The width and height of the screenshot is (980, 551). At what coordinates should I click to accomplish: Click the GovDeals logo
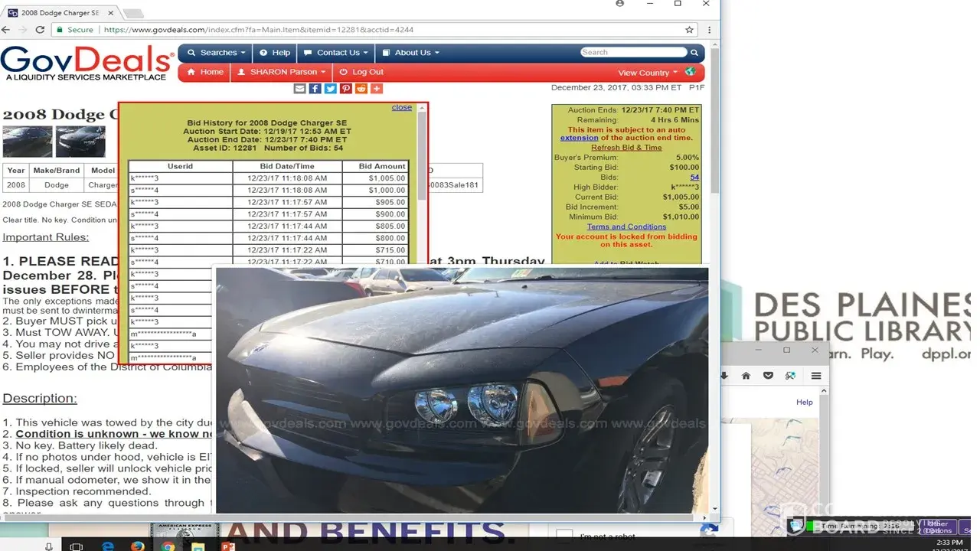pos(87,64)
